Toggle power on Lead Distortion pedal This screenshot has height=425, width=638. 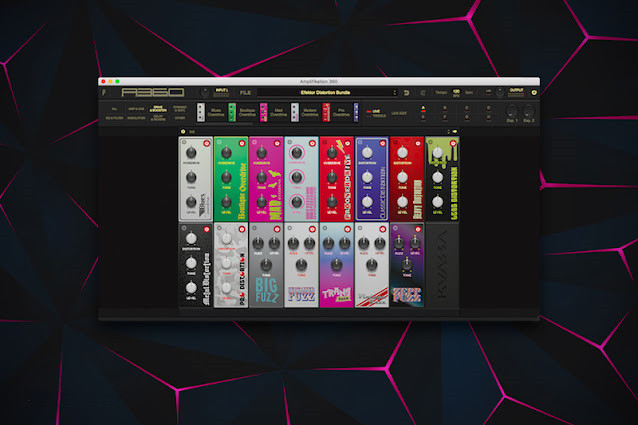453,143
